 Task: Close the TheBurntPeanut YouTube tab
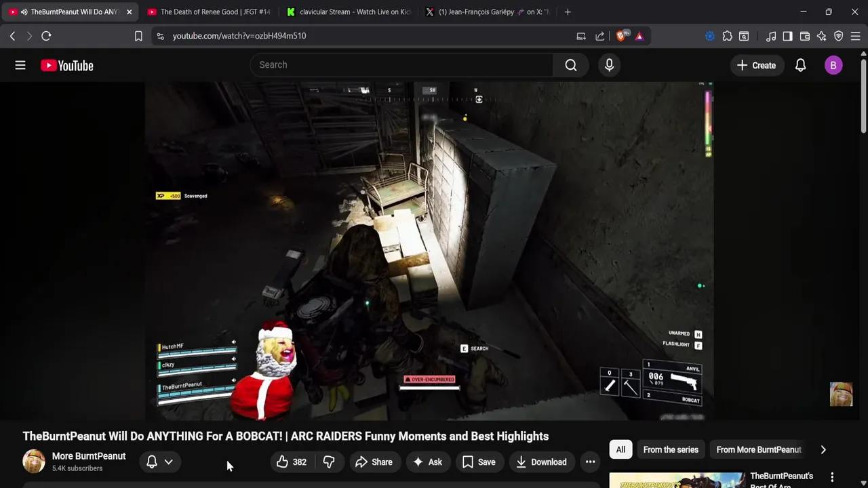[x=129, y=12]
